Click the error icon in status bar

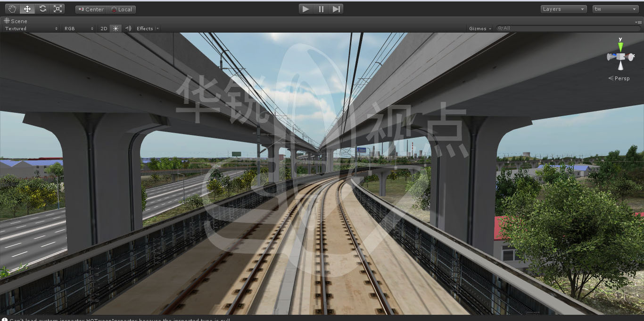click(4, 320)
